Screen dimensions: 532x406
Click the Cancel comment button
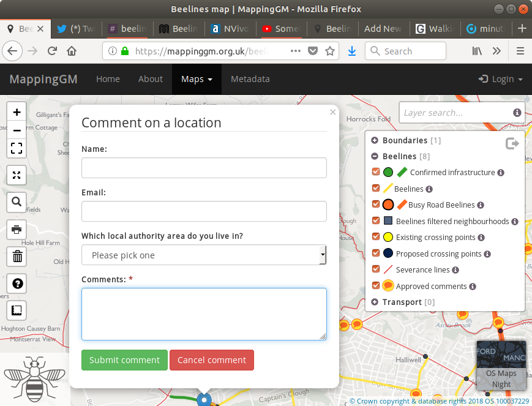(x=212, y=360)
